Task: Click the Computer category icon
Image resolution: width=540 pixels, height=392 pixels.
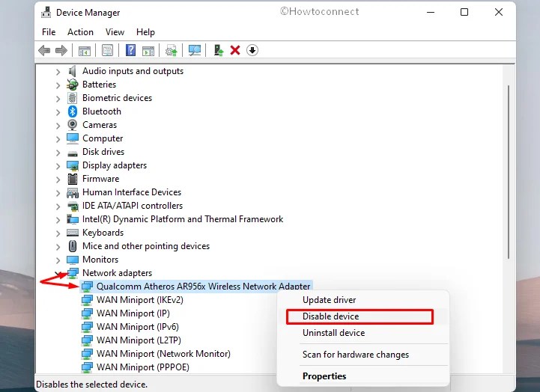Action: coord(73,138)
